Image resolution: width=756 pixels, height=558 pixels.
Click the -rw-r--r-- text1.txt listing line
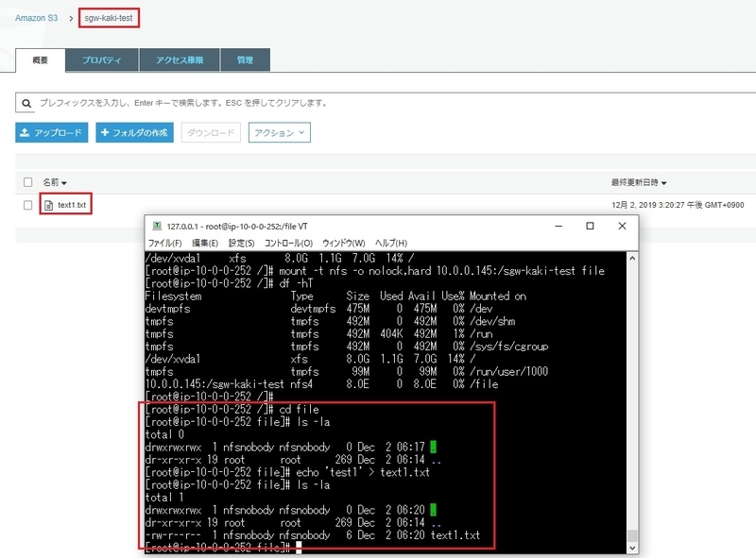click(313, 535)
